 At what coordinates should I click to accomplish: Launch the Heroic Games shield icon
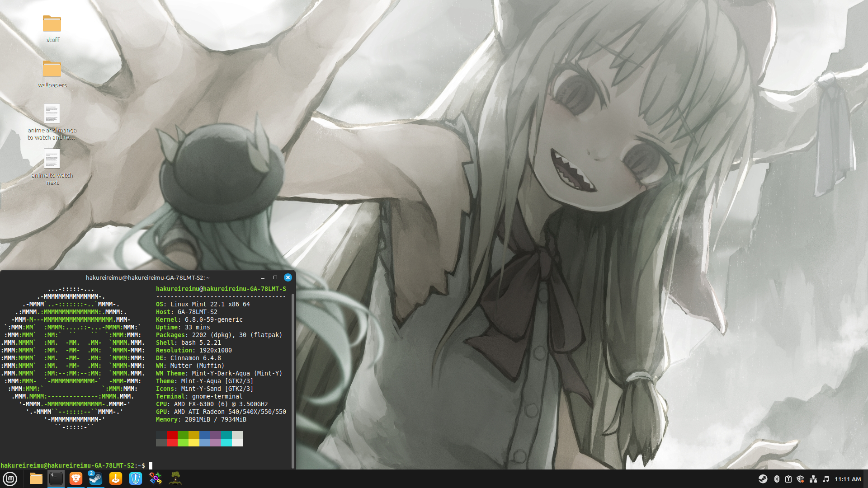(136, 479)
